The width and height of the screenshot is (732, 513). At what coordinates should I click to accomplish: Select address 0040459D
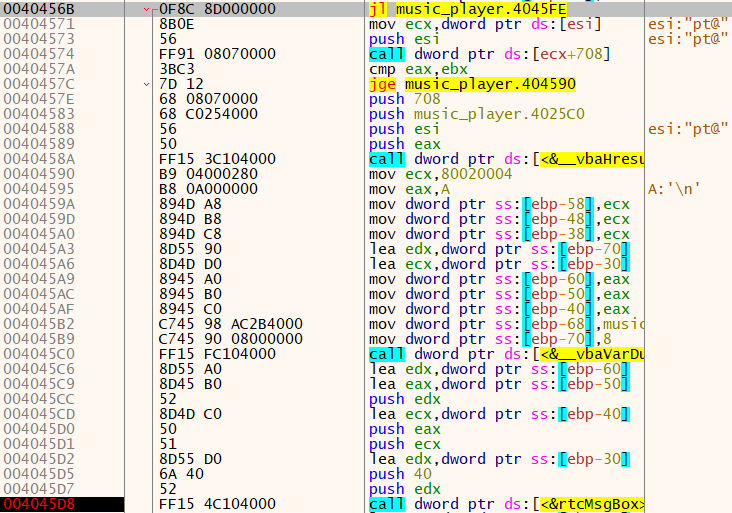pos(39,219)
